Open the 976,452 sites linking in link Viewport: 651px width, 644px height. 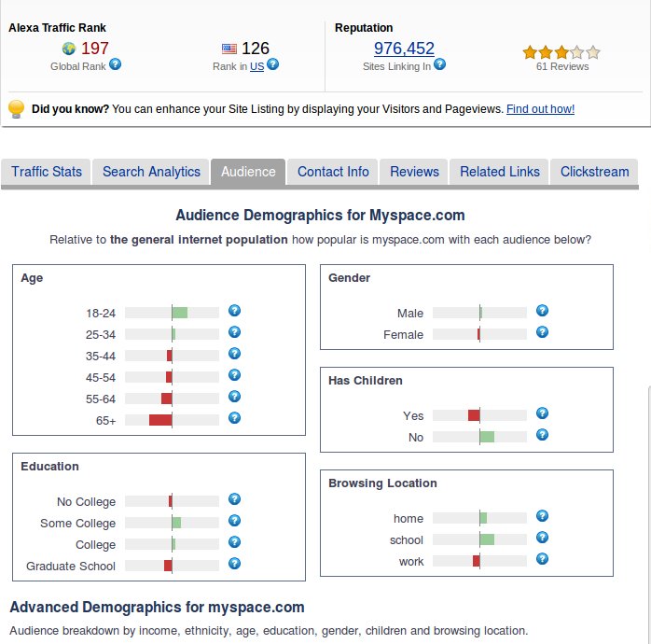404,49
